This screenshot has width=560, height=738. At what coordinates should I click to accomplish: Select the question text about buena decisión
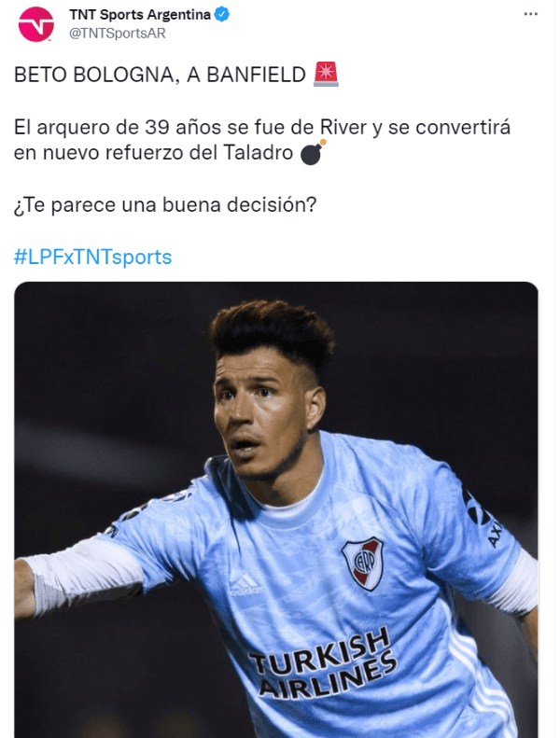[x=165, y=205]
